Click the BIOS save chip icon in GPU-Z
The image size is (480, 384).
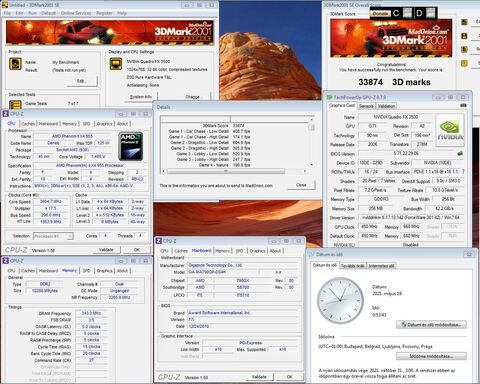tap(460, 153)
